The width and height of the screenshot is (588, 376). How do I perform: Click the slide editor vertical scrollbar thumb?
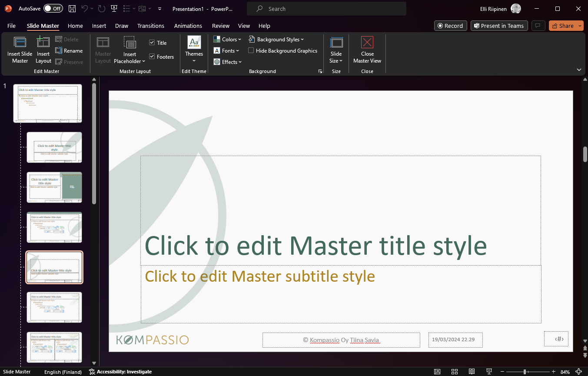coord(585,154)
